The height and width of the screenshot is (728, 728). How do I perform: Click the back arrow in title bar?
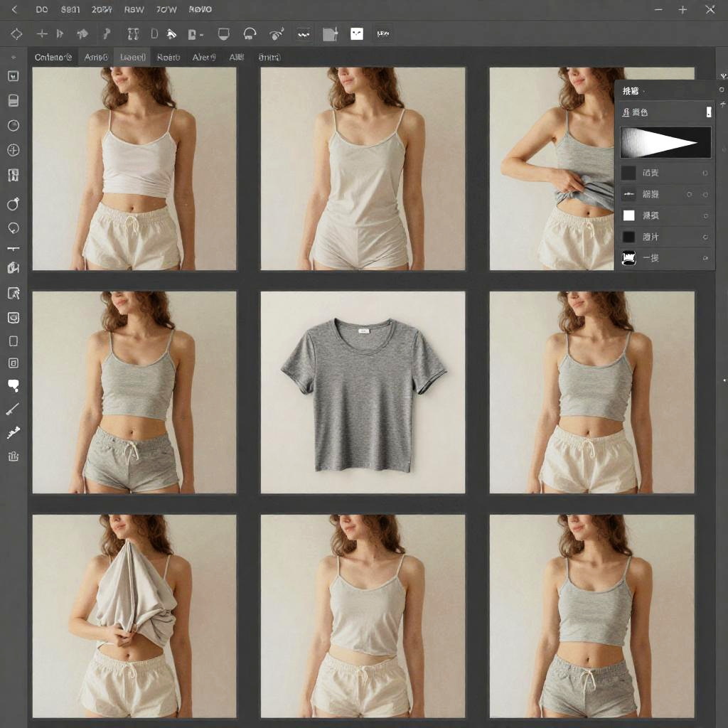tap(15, 10)
